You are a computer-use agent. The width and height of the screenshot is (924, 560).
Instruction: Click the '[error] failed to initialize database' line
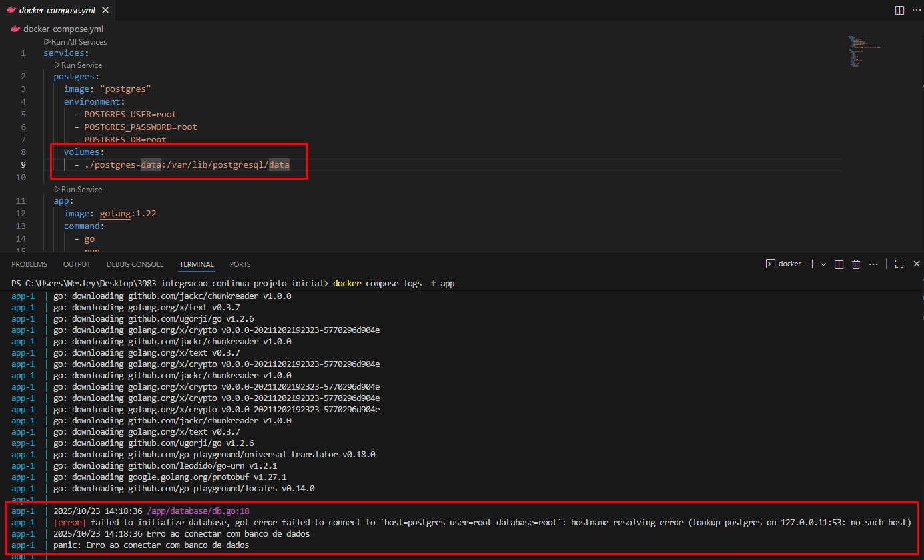(x=482, y=522)
